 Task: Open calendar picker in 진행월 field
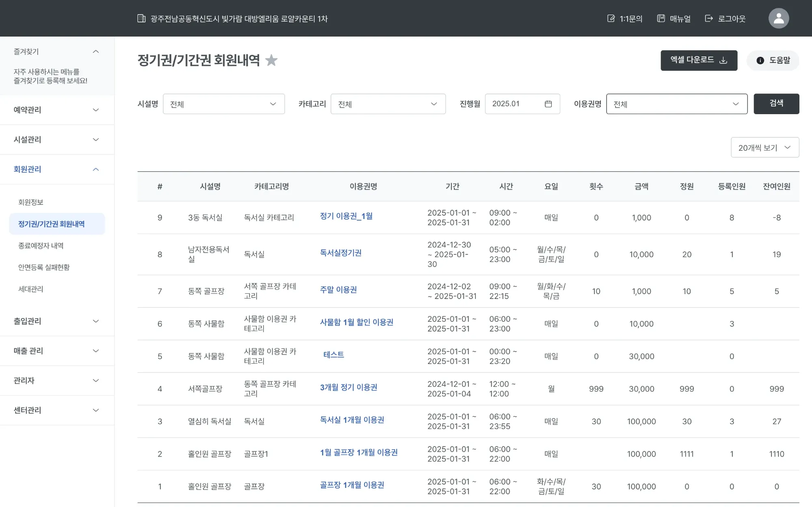(548, 104)
